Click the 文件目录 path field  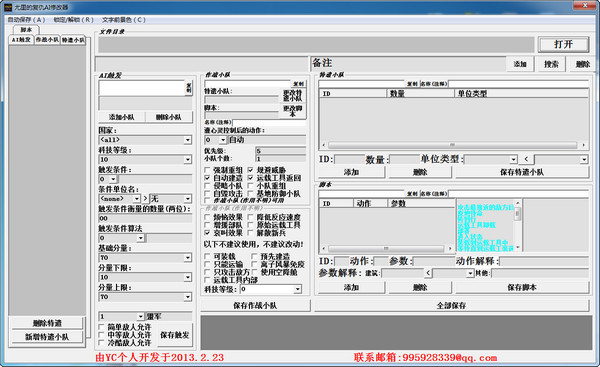(x=316, y=45)
